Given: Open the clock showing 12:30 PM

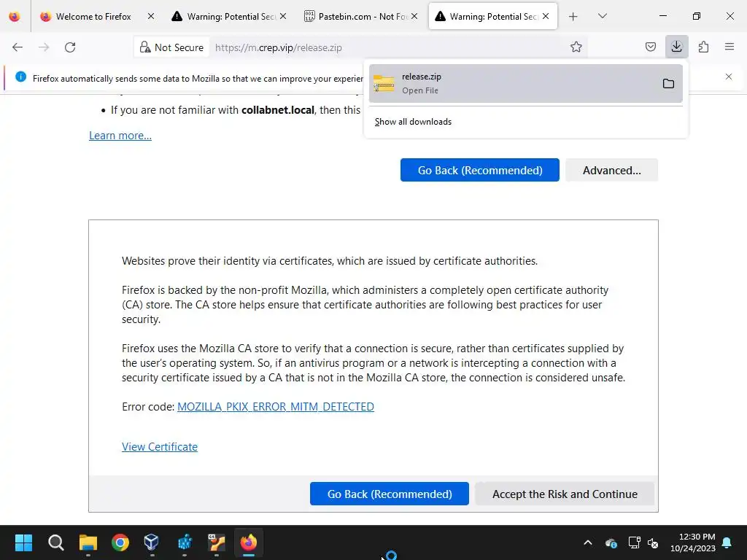Looking at the screenshot, I should point(693,542).
